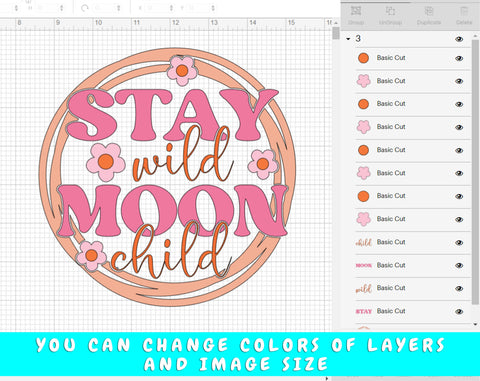Viewport: 480px width, 381px height.
Task: Hide the topmost orange circle Basic Cut layer
Action: click(459, 58)
